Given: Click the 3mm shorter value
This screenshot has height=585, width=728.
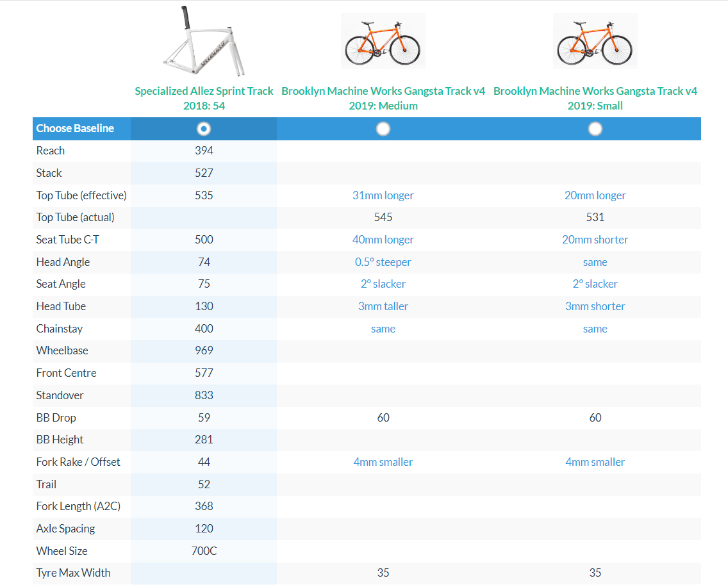Looking at the screenshot, I should tap(595, 306).
